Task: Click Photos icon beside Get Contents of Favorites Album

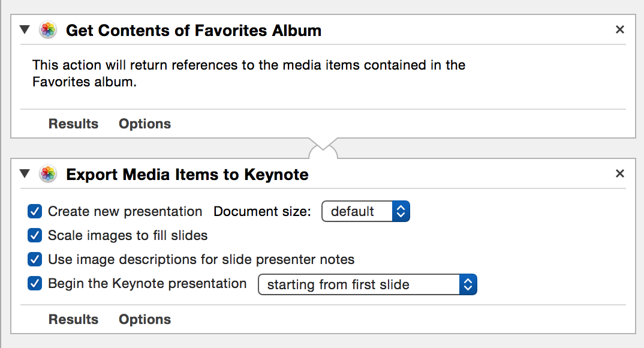Action: coord(48,30)
